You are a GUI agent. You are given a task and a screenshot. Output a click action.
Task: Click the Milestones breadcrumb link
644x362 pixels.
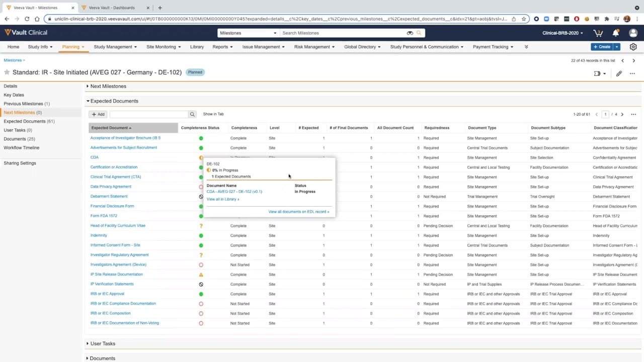13,60
